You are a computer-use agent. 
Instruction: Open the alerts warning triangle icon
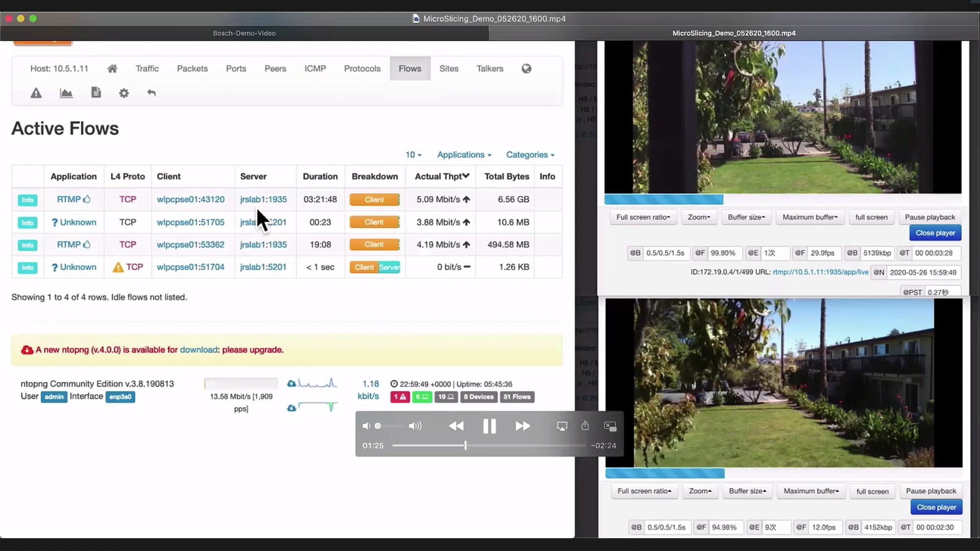(36, 93)
